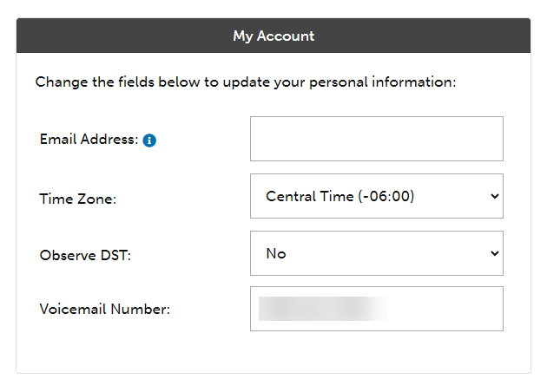Click the Observe DST label

coord(85,256)
